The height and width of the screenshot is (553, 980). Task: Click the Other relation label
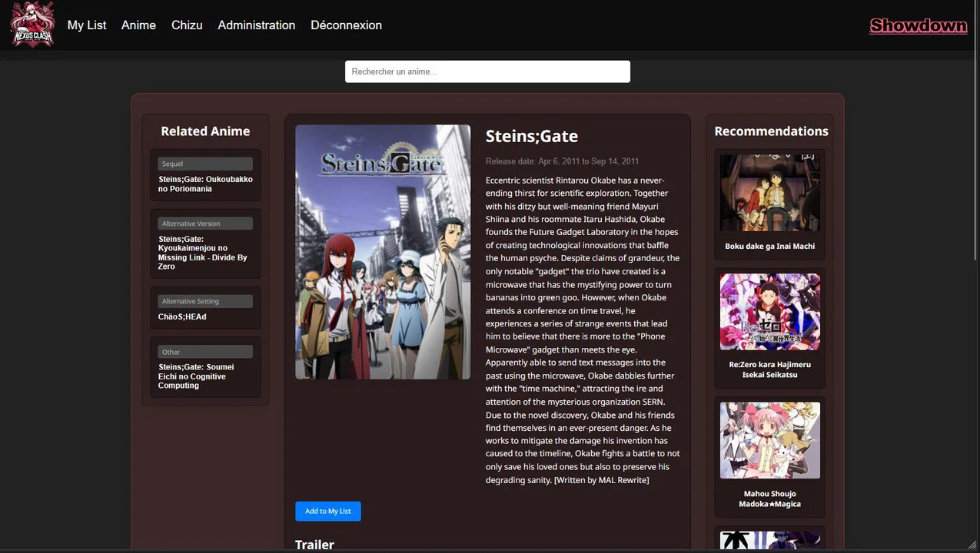205,352
